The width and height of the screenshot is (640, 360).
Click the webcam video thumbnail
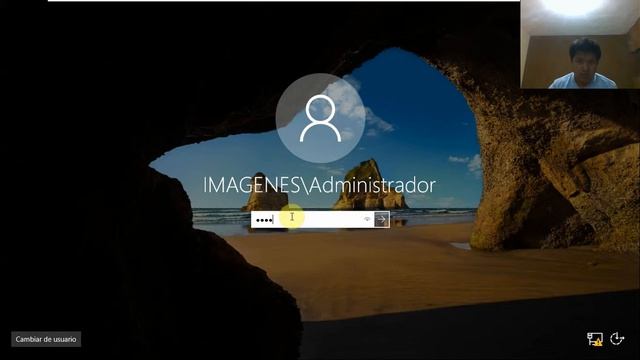point(580,44)
